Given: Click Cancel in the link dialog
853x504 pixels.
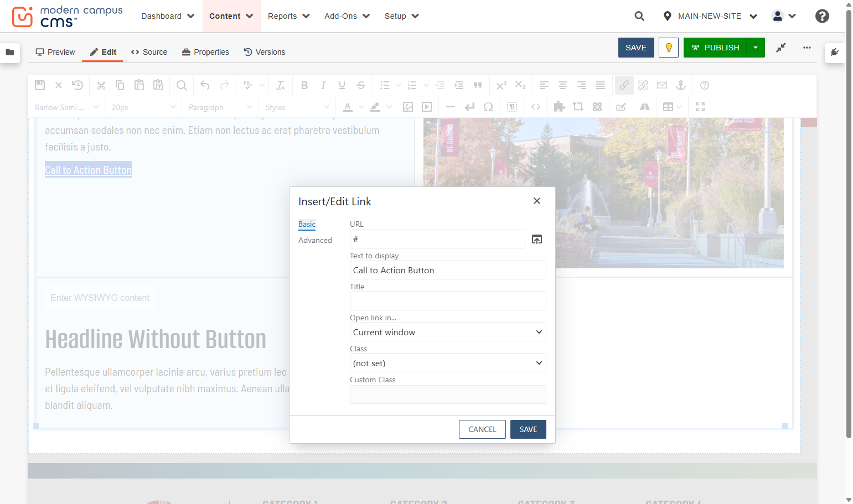Looking at the screenshot, I should click(482, 429).
